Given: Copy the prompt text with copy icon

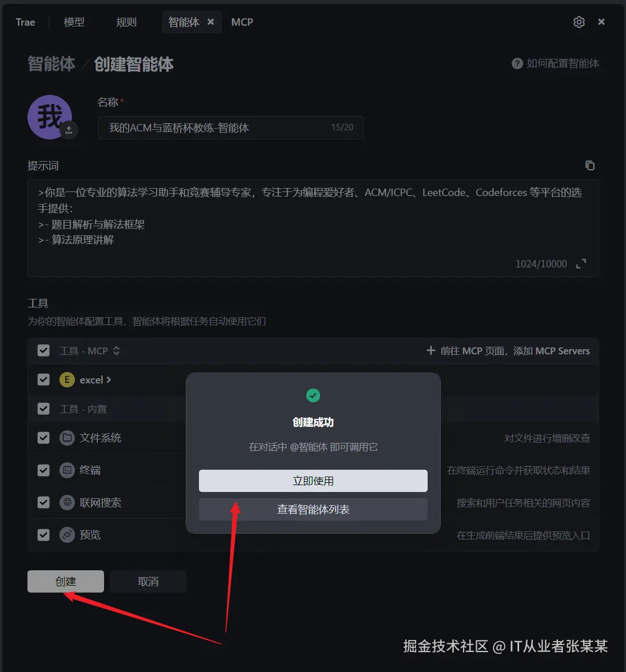Looking at the screenshot, I should click(590, 166).
